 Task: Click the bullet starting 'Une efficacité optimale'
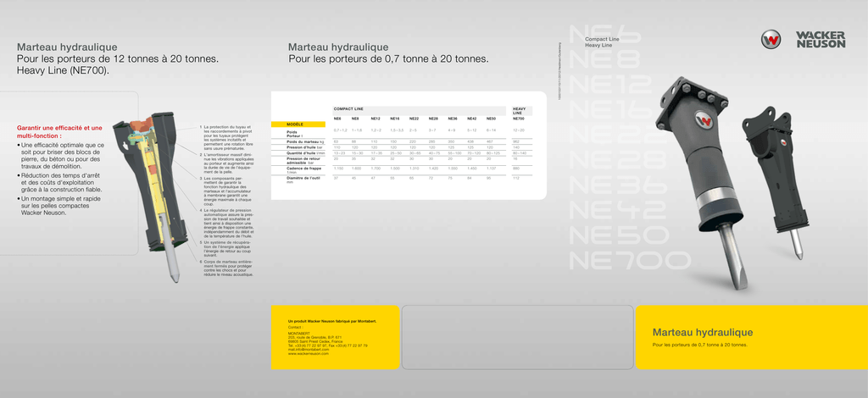pyautogui.click(x=61, y=155)
